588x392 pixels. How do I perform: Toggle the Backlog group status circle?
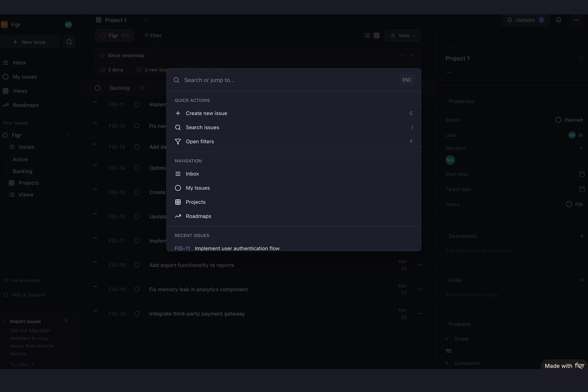point(97,88)
